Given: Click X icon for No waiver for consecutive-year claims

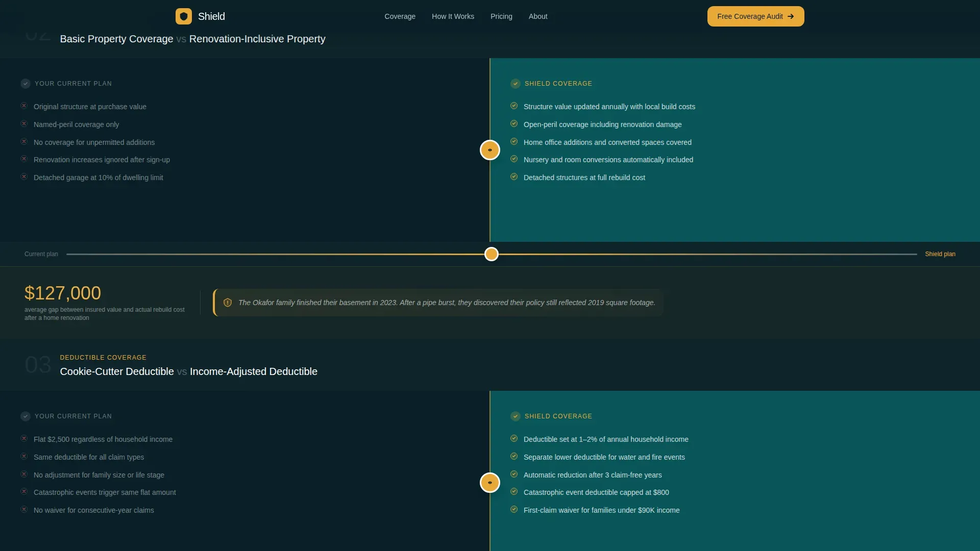Looking at the screenshot, I should (24, 510).
